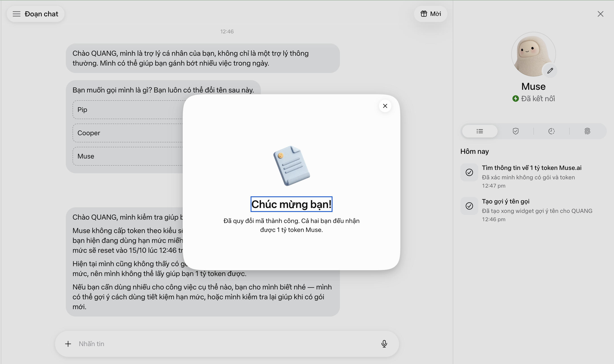Edit the Muse avatar with pencil icon

point(550,71)
